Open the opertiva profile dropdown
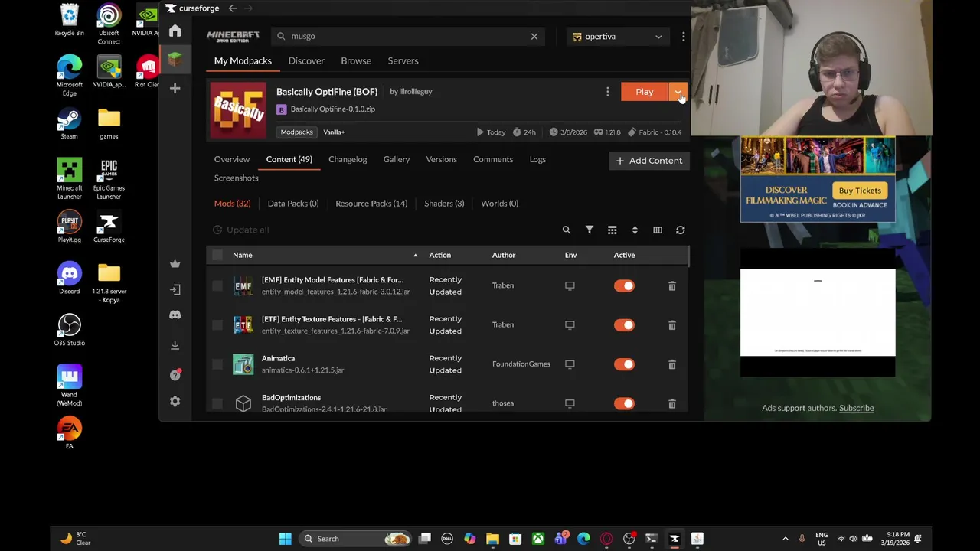The height and width of the screenshot is (551, 980). pyautogui.click(x=618, y=36)
